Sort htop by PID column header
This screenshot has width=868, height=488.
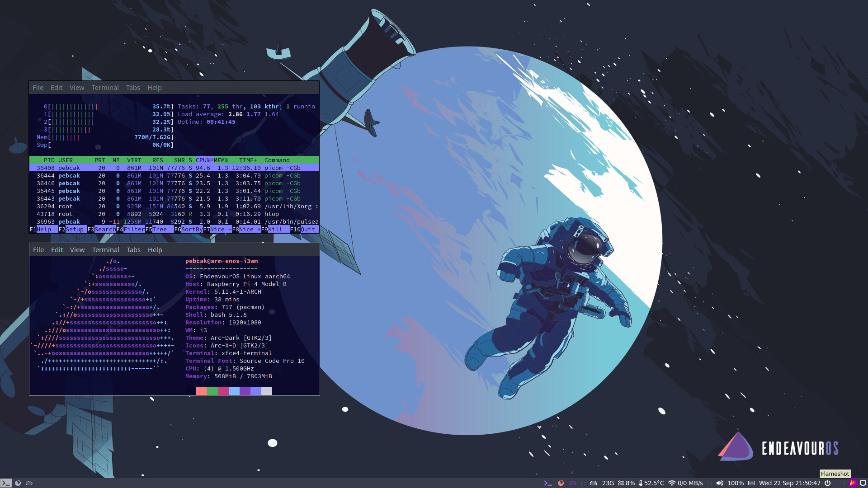point(49,160)
